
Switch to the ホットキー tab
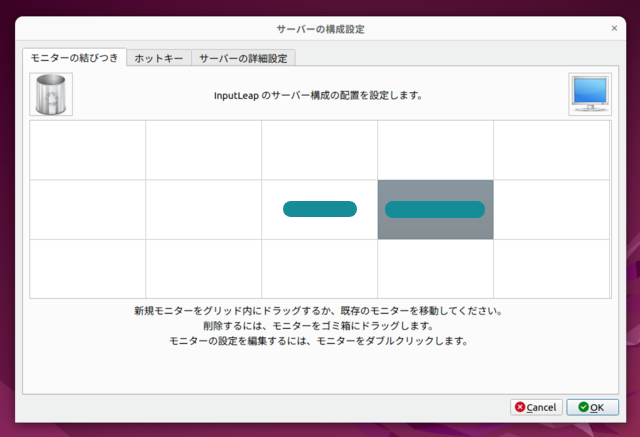[158, 59]
